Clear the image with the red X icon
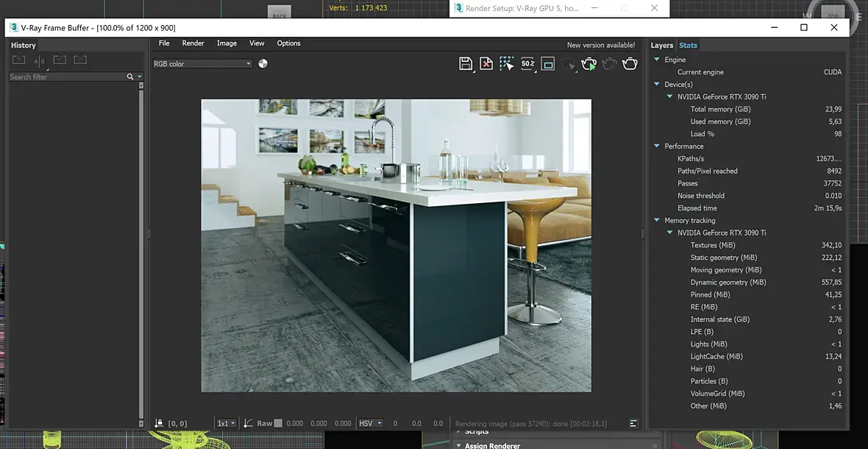This screenshot has width=868, height=449. (x=486, y=64)
